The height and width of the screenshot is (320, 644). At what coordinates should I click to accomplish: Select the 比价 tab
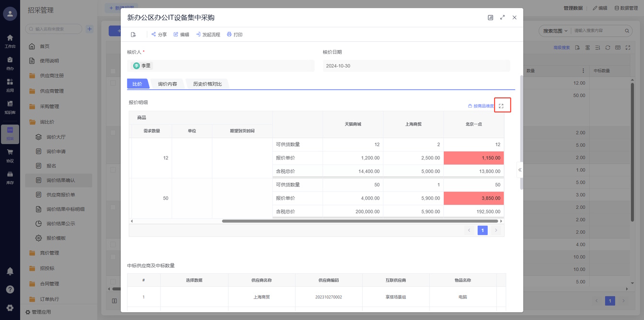138,84
